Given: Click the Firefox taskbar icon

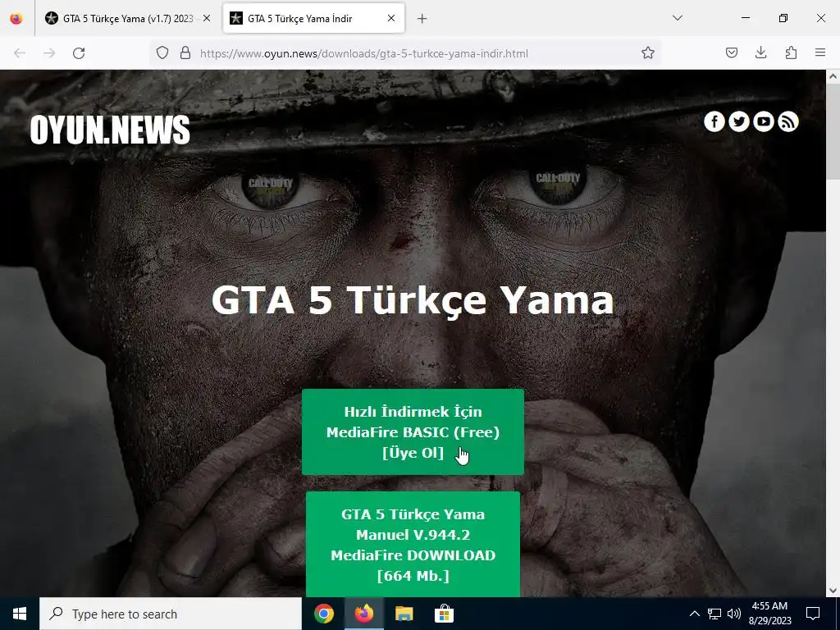Looking at the screenshot, I should coord(363,614).
